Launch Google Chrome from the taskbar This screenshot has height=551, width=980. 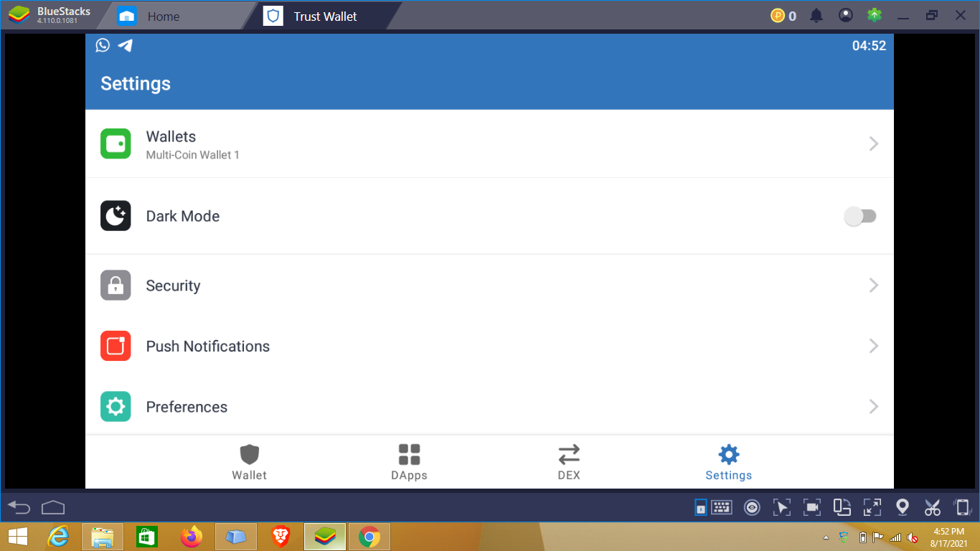369,537
